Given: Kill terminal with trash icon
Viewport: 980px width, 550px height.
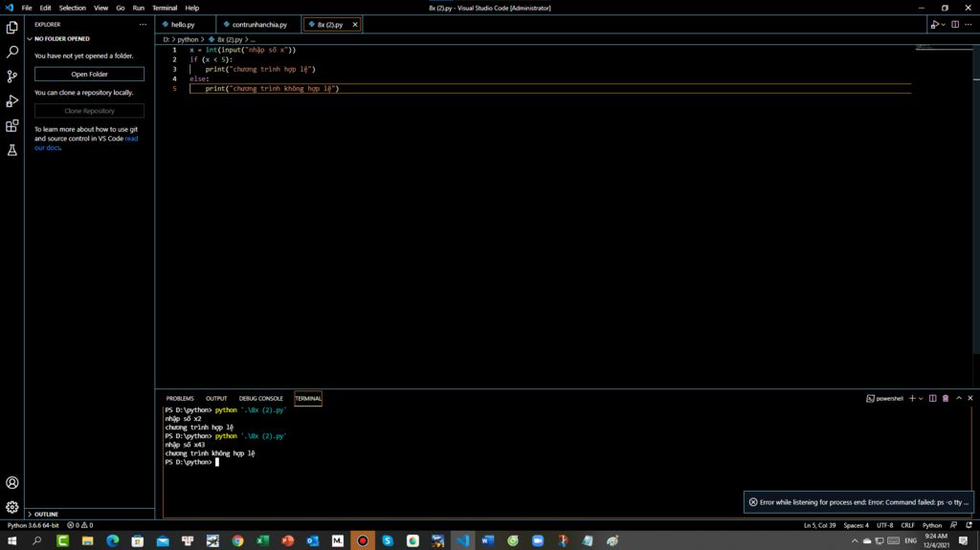Looking at the screenshot, I should [946, 398].
